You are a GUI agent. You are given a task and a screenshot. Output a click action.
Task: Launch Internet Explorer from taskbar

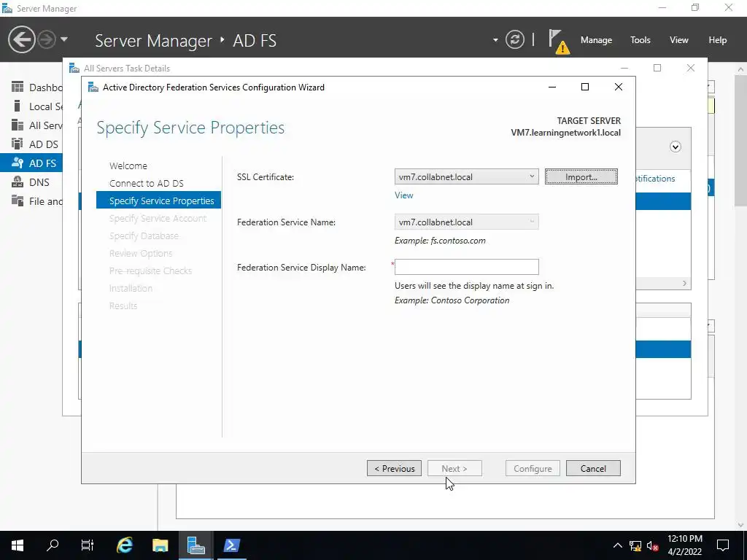pyautogui.click(x=124, y=545)
